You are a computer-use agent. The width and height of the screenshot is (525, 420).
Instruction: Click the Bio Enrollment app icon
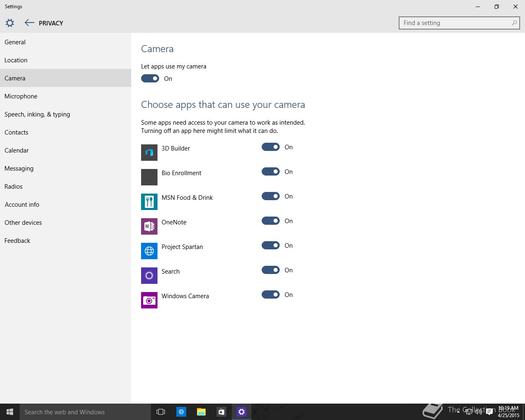click(149, 177)
